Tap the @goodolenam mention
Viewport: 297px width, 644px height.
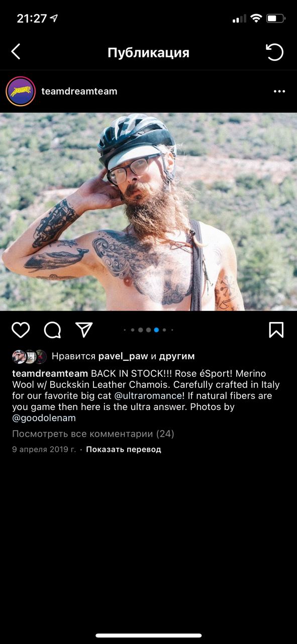(x=44, y=418)
